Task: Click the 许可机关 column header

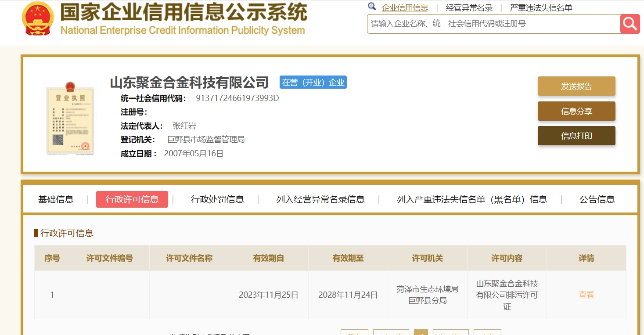Action: tap(428, 258)
